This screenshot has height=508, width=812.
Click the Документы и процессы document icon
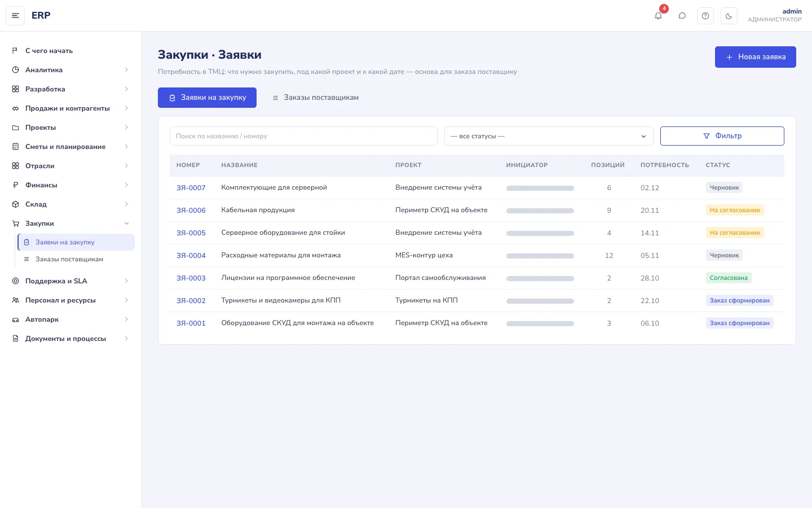pyautogui.click(x=15, y=339)
